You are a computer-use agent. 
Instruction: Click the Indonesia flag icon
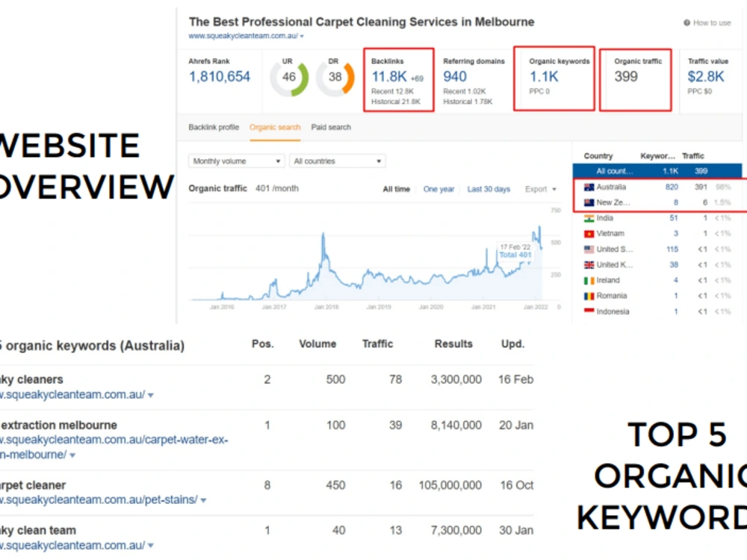pyautogui.click(x=589, y=311)
